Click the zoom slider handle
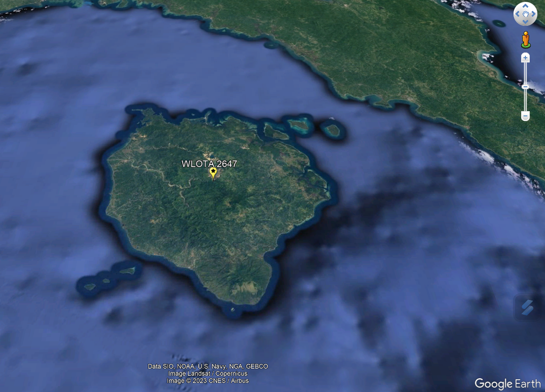The width and height of the screenshot is (545, 392). 525,87
